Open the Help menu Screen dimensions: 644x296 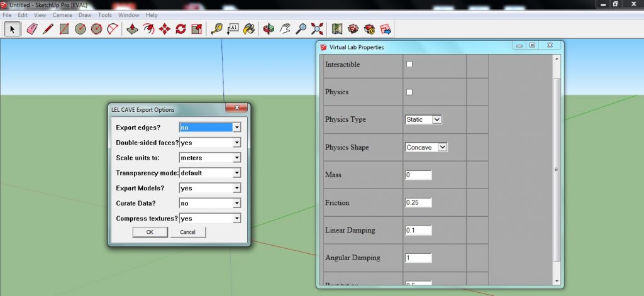[x=152, y=15]
